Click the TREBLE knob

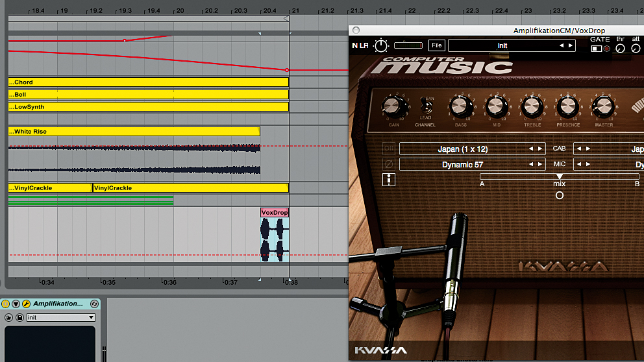(x=532, y=106)
